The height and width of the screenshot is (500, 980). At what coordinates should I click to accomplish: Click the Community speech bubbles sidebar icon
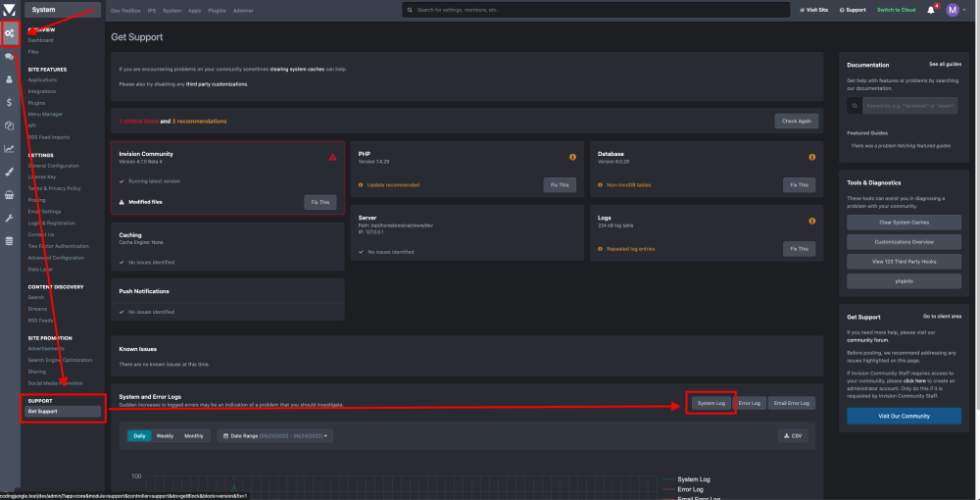coord(9,57)
